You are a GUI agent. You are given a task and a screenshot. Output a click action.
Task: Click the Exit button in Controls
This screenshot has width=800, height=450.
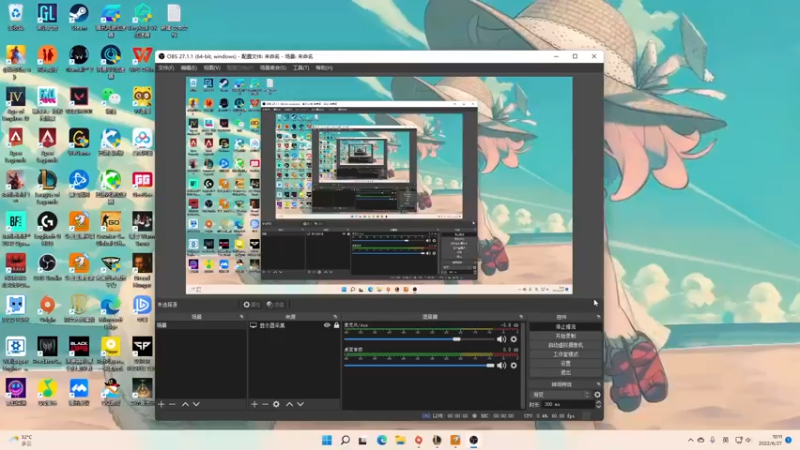565,372
